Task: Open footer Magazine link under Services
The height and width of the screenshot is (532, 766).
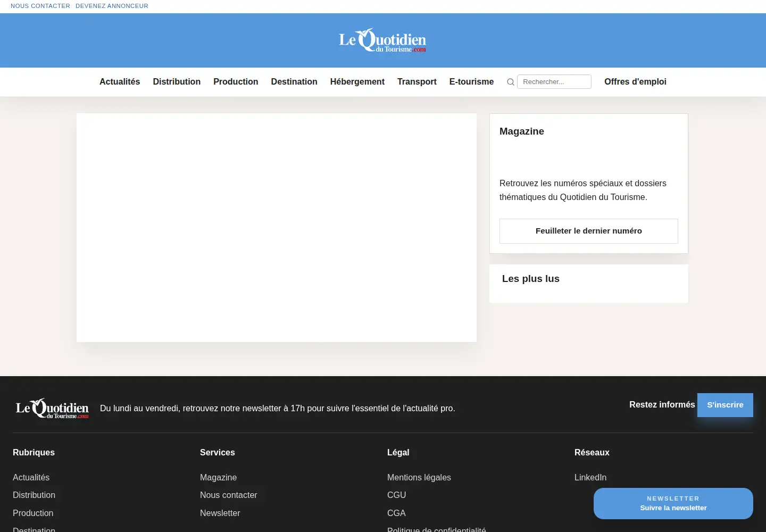Action: tap(218, 477)
